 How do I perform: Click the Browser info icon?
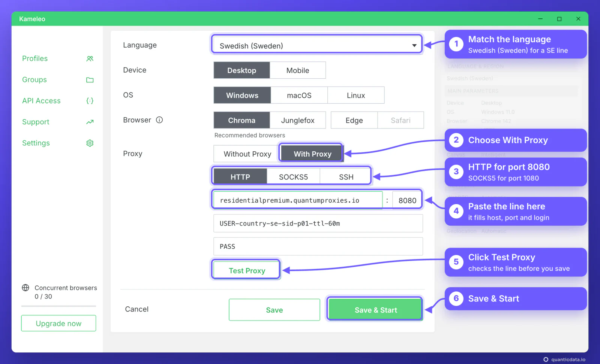pos(159,120)
